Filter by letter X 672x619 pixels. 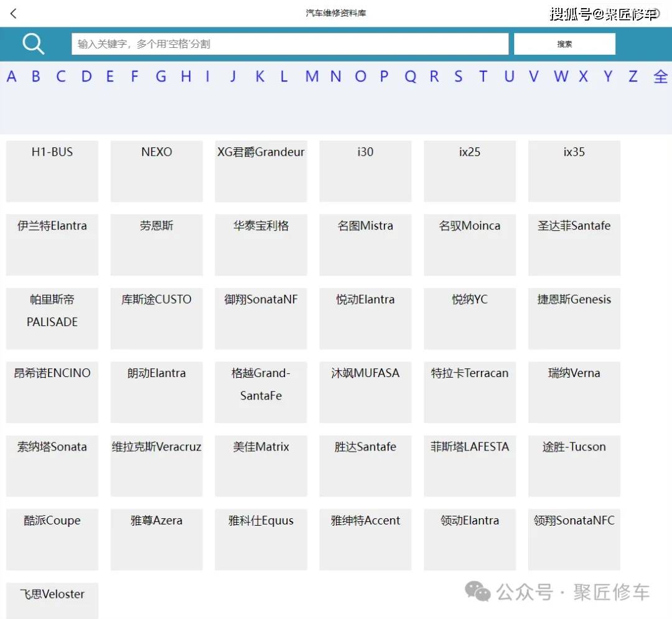pos(583,77)
